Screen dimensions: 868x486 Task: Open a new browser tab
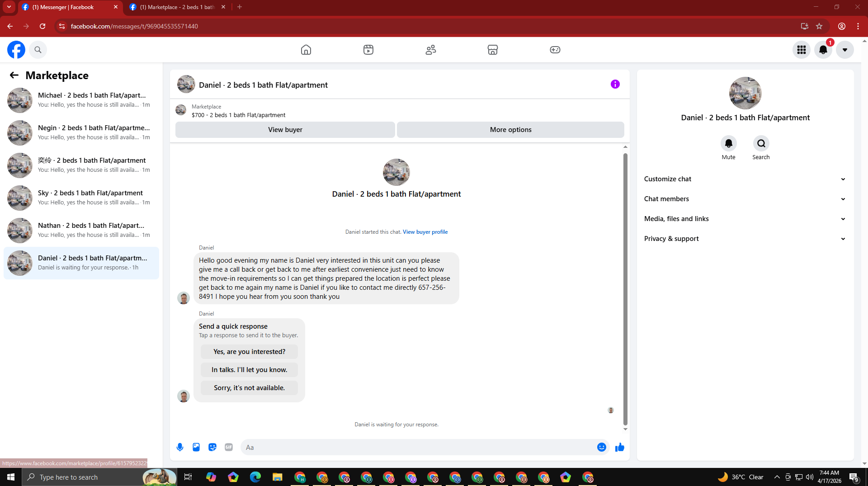pos(240,7)
